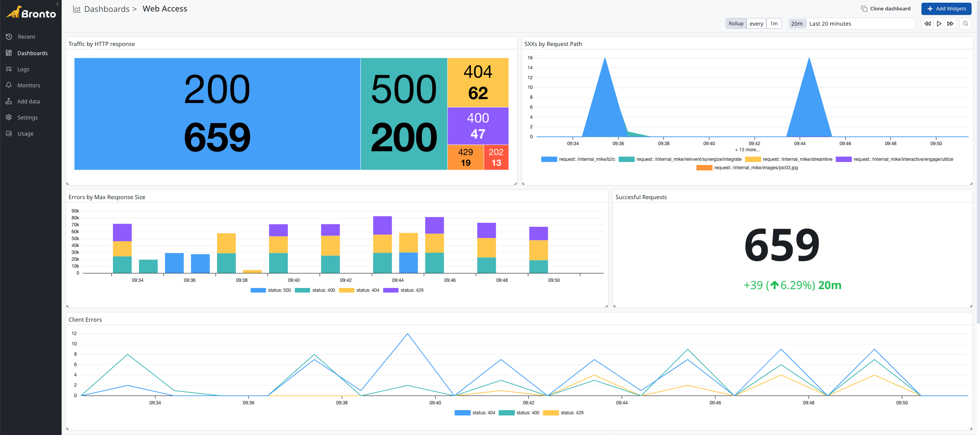The height and width of the screenshot is (435, 980).
Task: Click the Dashboards breadcrumb link
Action: click(107, 9)
